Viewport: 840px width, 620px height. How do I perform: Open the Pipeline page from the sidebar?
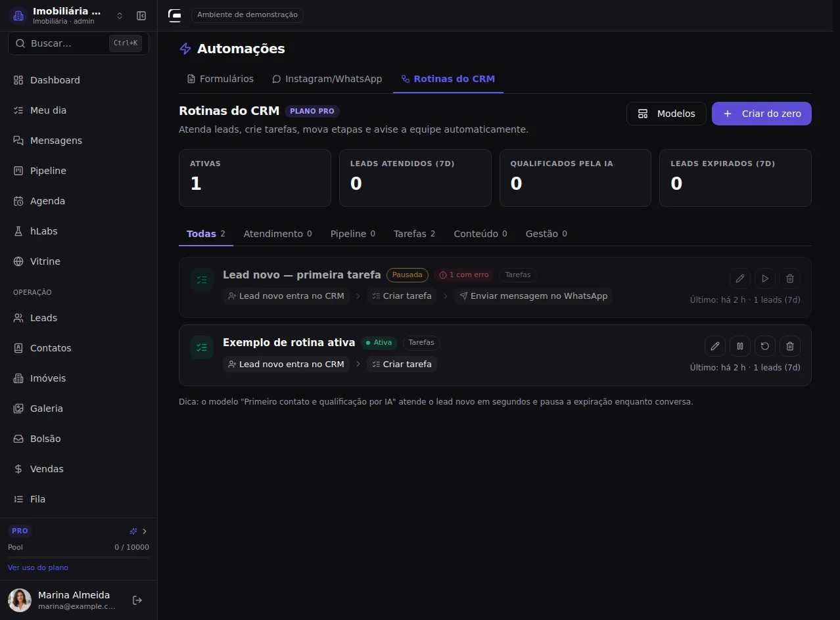pyautogui.click(x=79, y=171)
